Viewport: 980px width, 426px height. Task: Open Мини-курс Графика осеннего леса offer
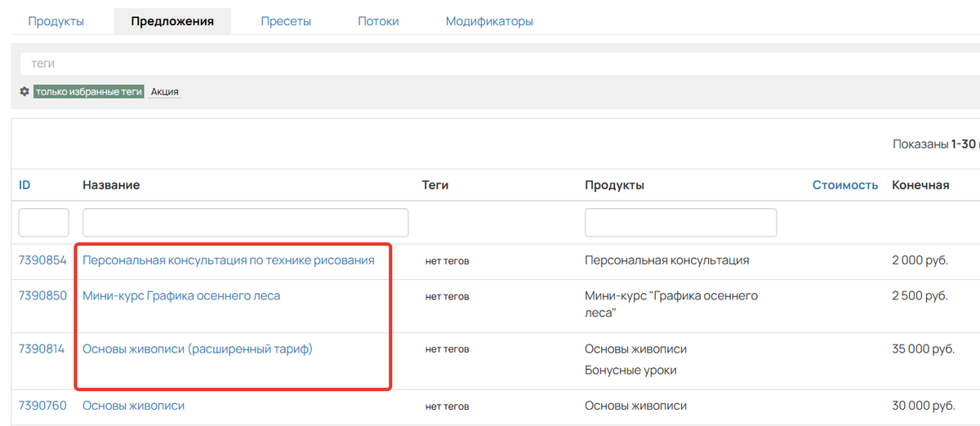pos(181,295)
